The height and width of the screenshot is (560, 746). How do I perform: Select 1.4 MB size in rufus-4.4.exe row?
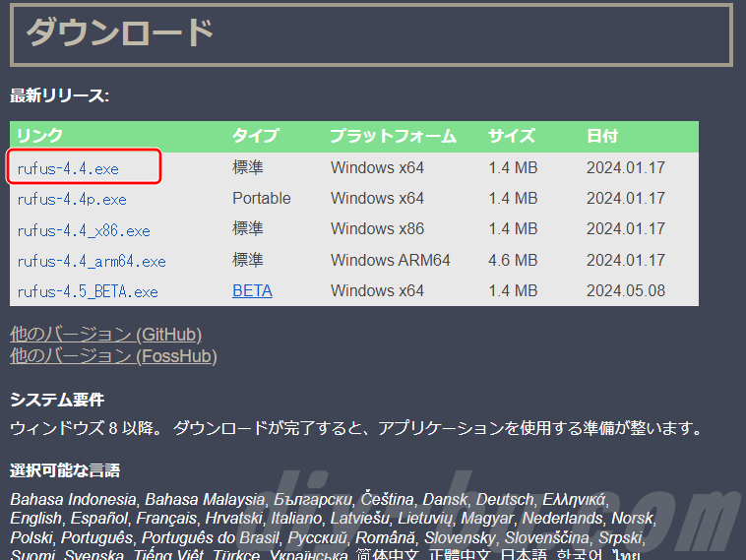513,167
